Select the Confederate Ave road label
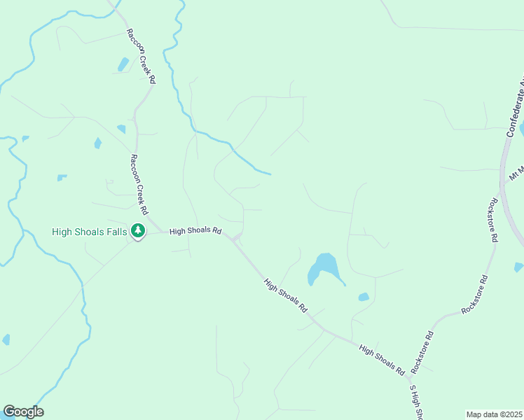 (515, 108)
